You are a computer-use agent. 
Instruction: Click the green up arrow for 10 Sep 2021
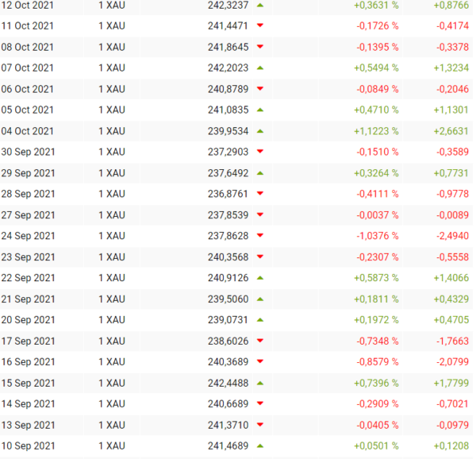260,446
